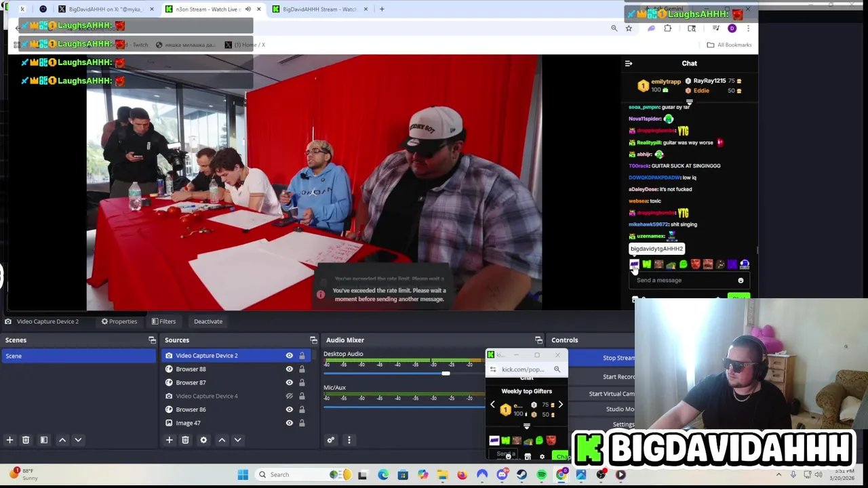This screenshot has height=488, width=868.
Task: Open the Chrome three-dot menu
Action: 748,28
